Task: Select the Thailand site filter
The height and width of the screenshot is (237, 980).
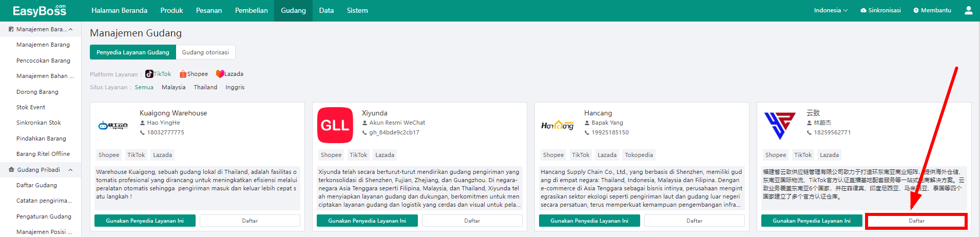Action: [205, 87]
